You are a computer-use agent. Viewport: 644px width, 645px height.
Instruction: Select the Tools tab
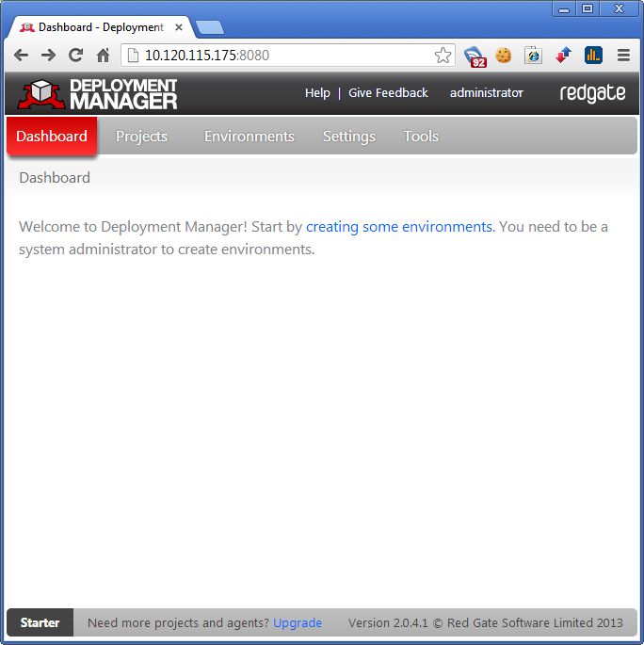coord(421,137)
